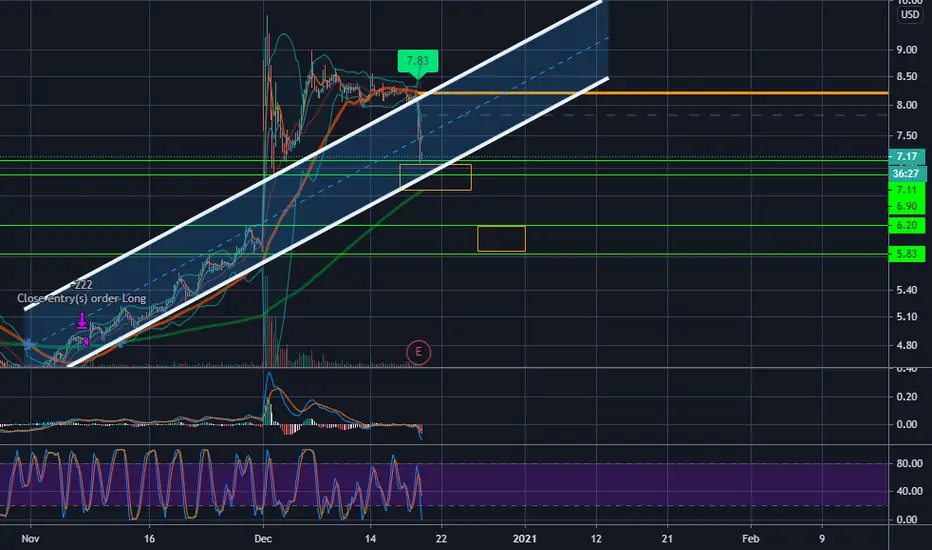Click the 40.00 stochastic axis label
The image size is (932, 550).
point(909,492)
